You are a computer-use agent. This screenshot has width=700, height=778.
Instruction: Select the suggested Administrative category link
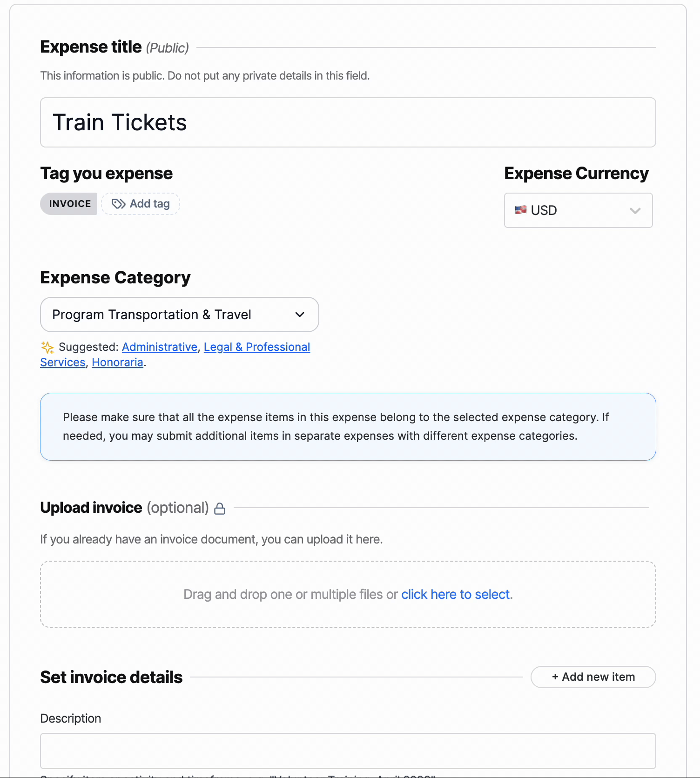[160, 347]
